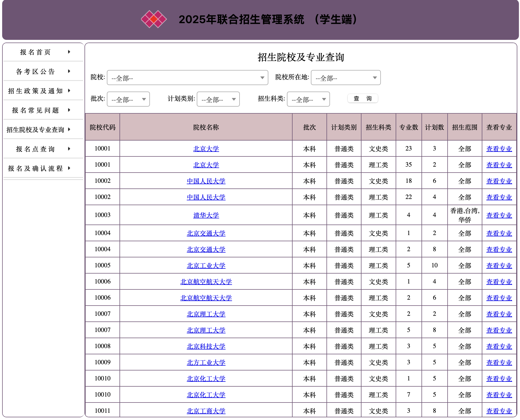Viewport: 520px width, 420px height.
Task: Click code 10005 cell
Action: (x=103, y=265)
